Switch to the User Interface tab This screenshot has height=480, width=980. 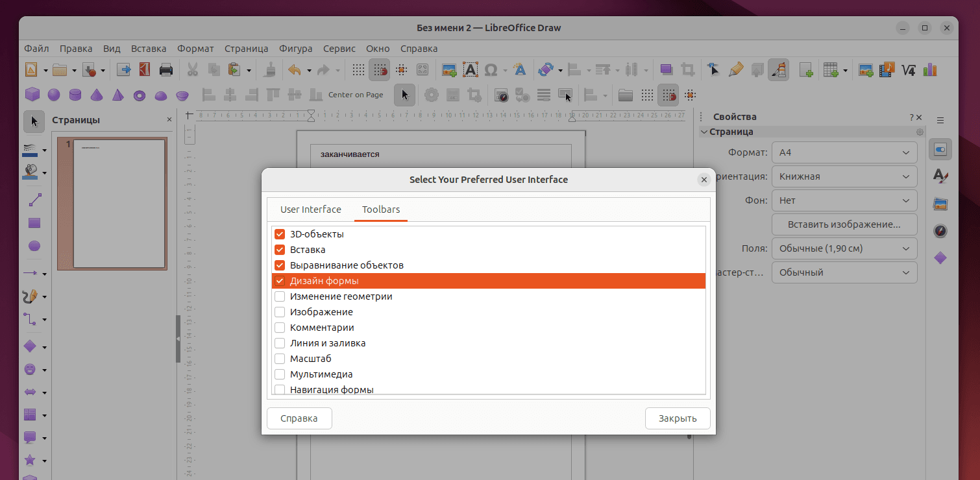click(310, 210)
